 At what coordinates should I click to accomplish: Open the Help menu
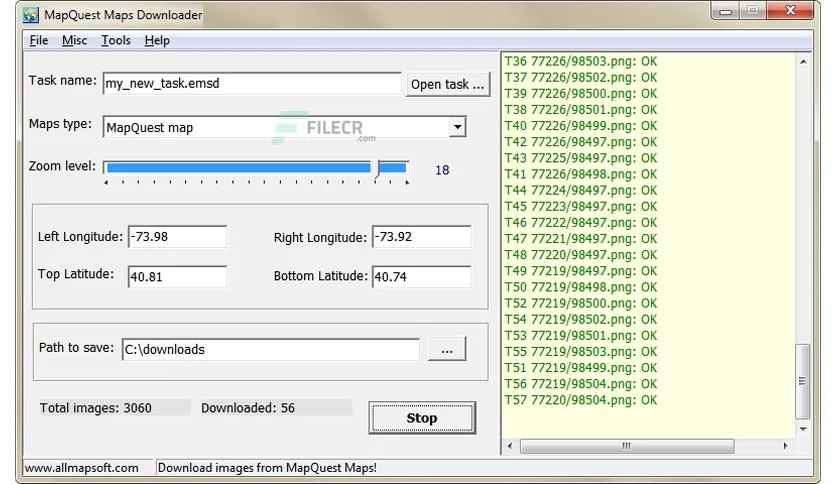(157, 41)
